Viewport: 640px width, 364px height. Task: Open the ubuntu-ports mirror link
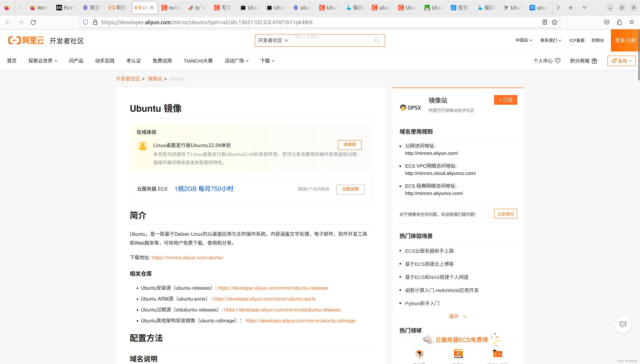pos(264,299)
